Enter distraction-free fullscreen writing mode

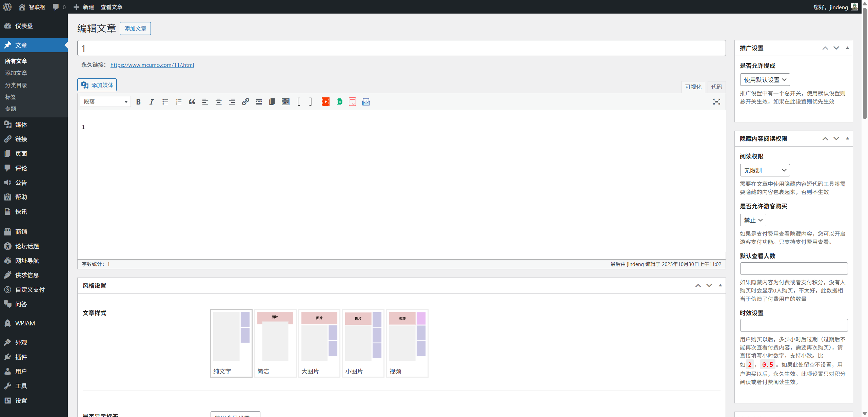pos(716,102)
